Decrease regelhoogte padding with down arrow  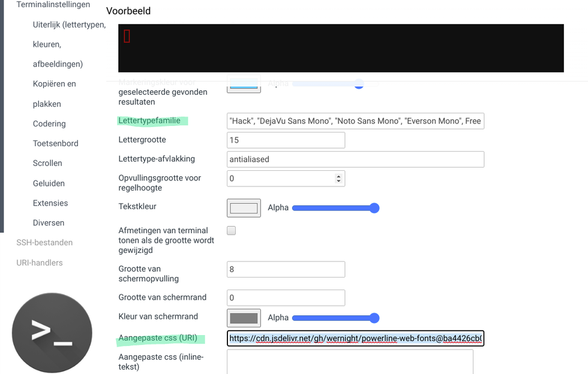click(x=338, y=181)
